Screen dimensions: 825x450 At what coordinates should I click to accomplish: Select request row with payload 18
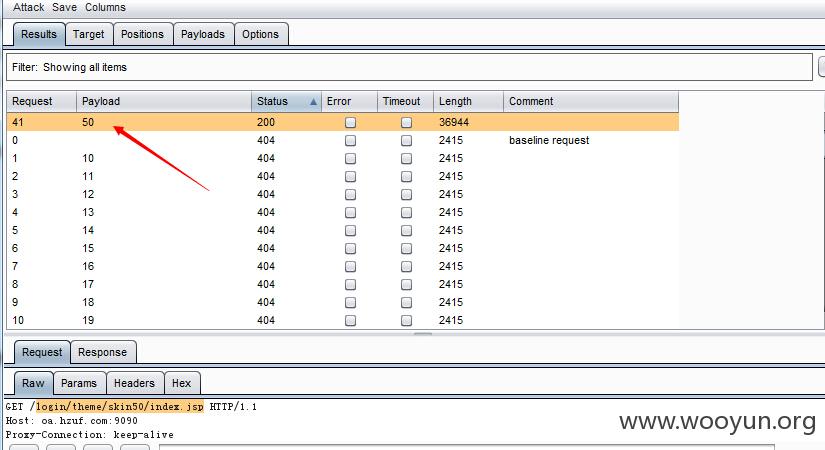pos(343,302)
